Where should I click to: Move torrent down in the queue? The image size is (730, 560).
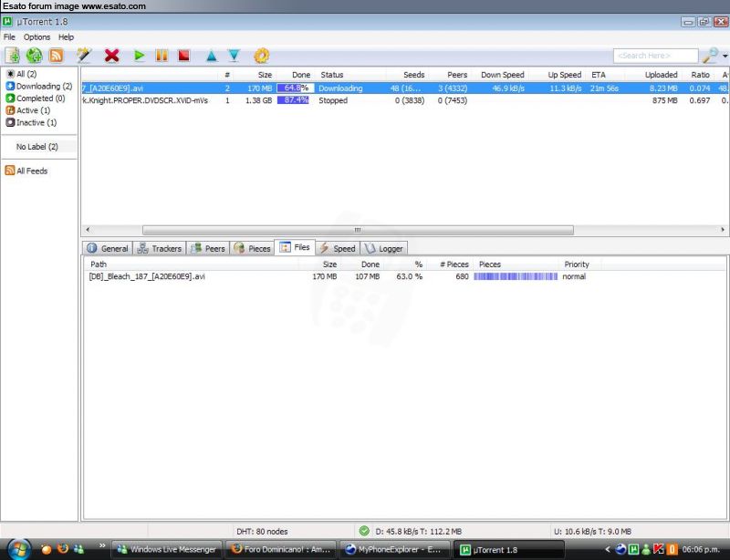tap(234, 56)
